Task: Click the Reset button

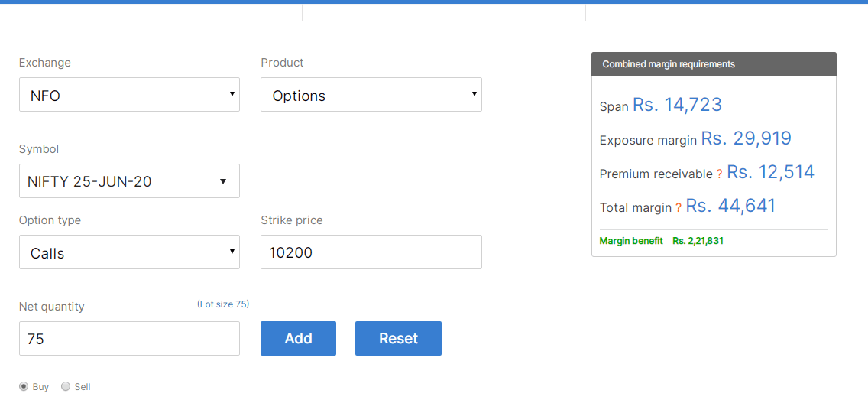Action: click(x=399, y=338)
